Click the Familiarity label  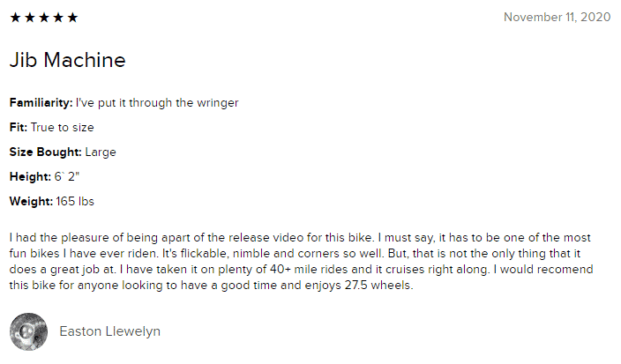point(41,103)
